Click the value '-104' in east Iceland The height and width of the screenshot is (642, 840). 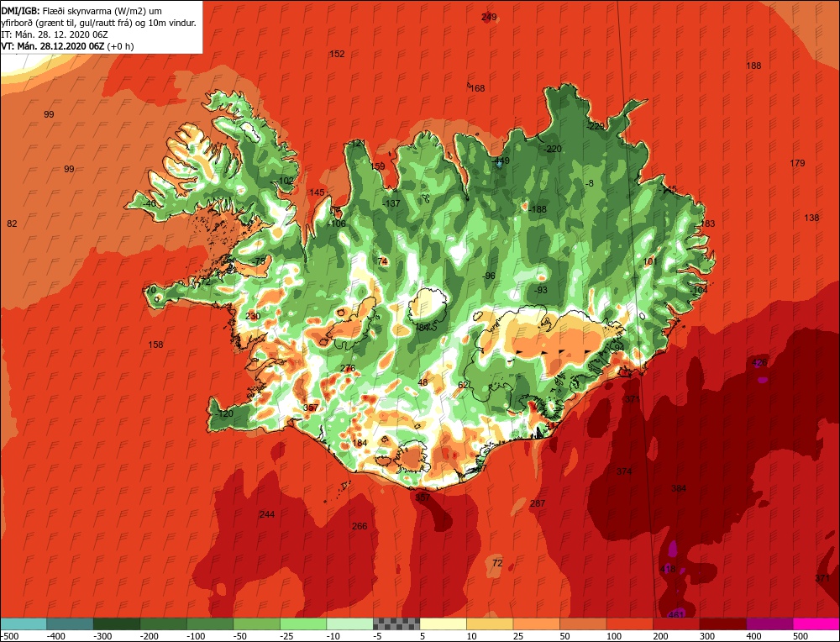click(699, 290)
